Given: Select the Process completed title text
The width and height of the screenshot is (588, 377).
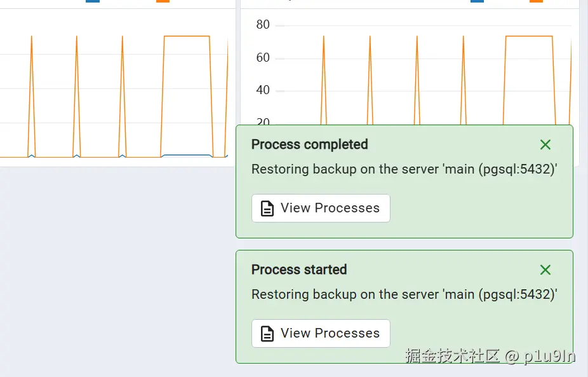Looking at the screenshot, I should pos(309,144).
